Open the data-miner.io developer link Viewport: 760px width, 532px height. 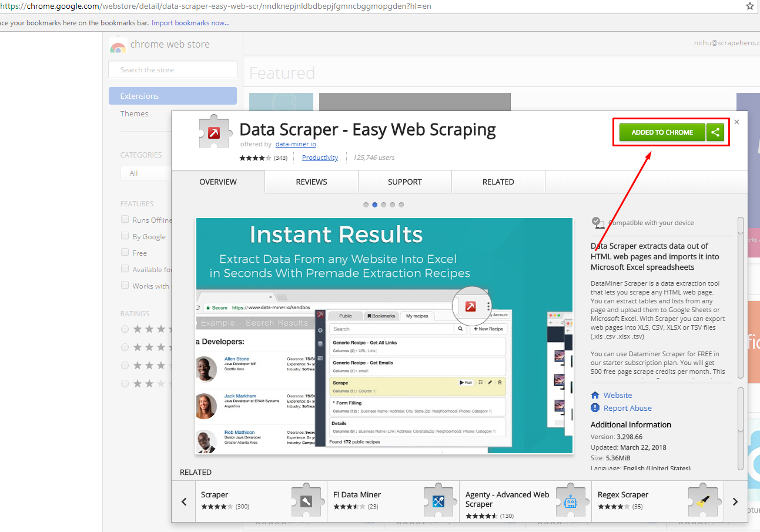(296, 144)
